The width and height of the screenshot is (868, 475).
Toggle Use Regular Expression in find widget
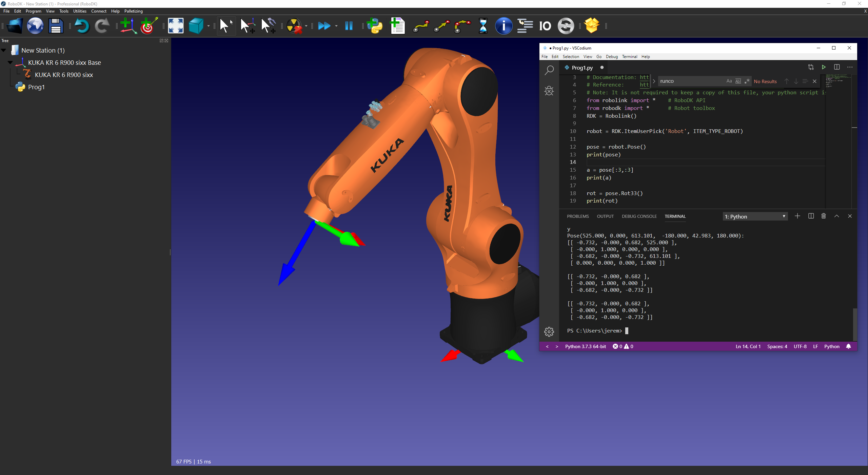coord(747,81)
